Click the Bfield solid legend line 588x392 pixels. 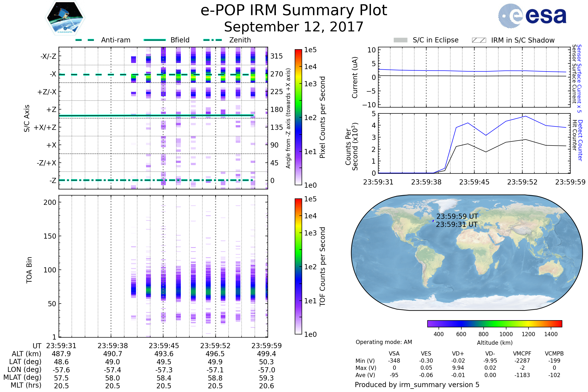click(155, 40)
